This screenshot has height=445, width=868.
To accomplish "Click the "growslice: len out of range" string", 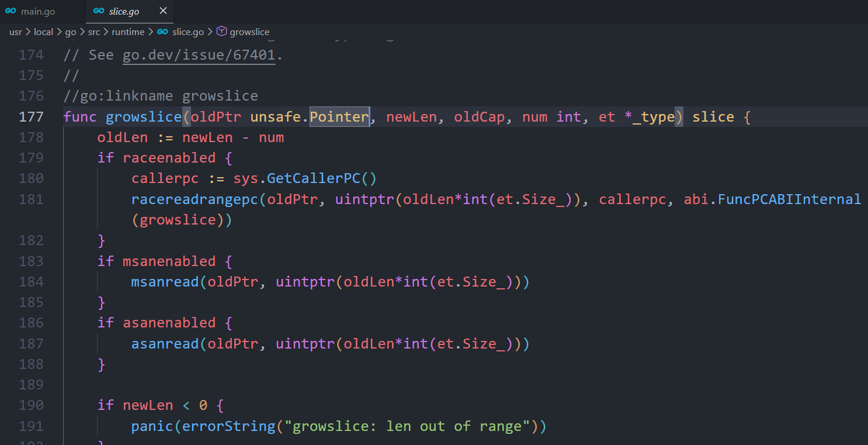I will [x=407, y=426].
